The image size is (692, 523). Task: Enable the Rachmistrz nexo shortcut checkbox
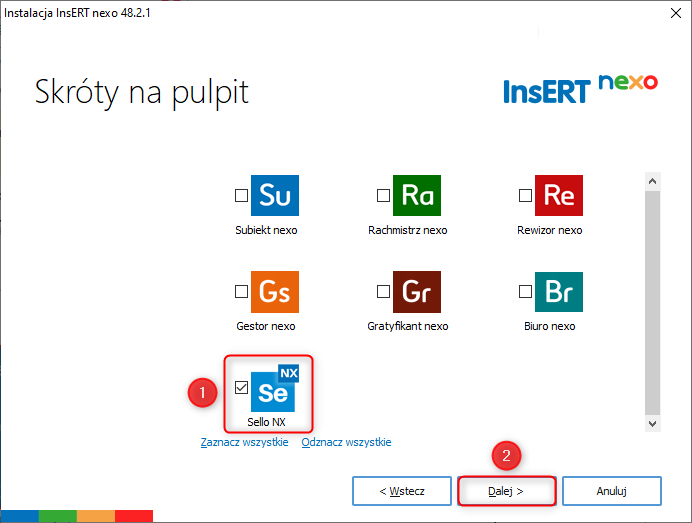coord(383,195)
